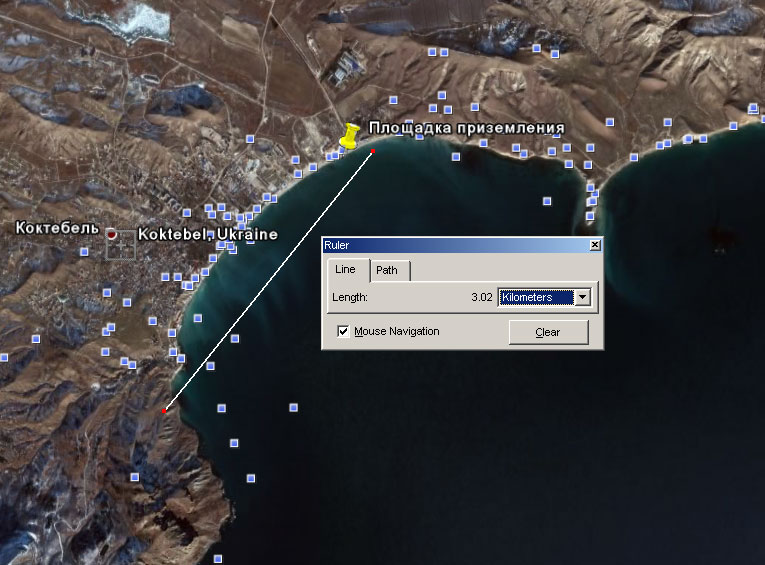765x565 pixels.
Task: Click the Ruler dialog title bar
Action: (x=462, y=245)
